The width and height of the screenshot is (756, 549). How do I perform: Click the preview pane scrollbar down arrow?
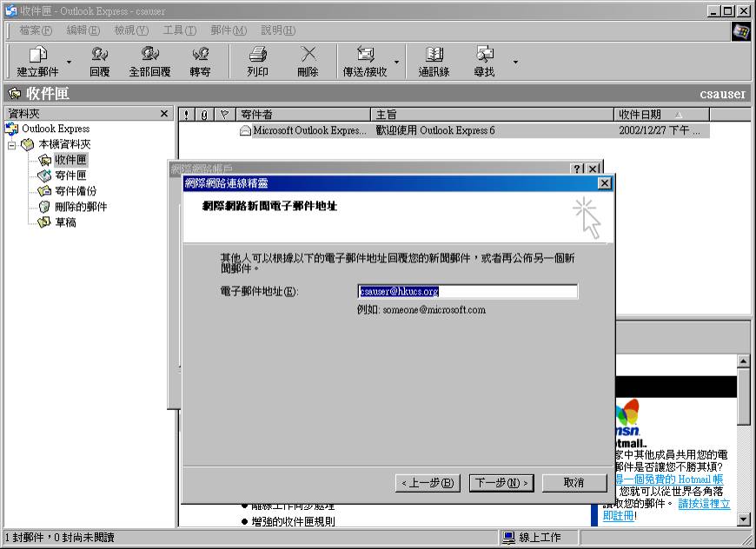743,519
